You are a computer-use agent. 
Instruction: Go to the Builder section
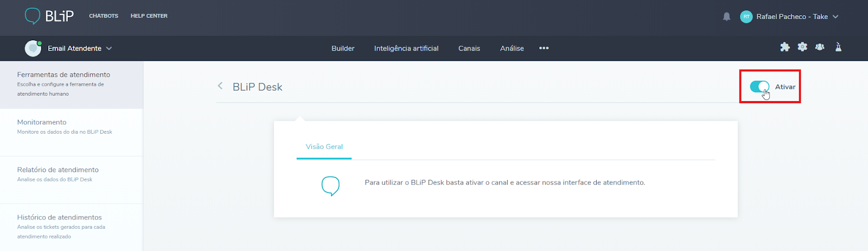tap(343, 48)
